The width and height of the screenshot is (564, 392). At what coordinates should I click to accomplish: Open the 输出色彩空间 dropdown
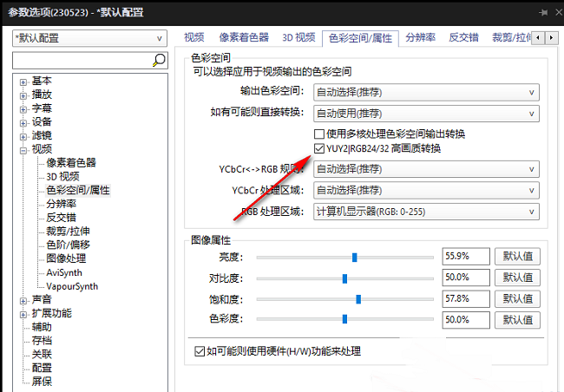(x=426, y=93)
